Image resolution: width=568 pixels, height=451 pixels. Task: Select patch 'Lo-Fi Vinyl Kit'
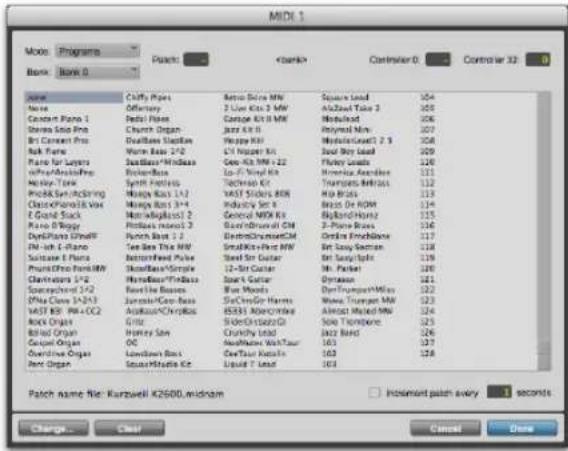point(251,172)
